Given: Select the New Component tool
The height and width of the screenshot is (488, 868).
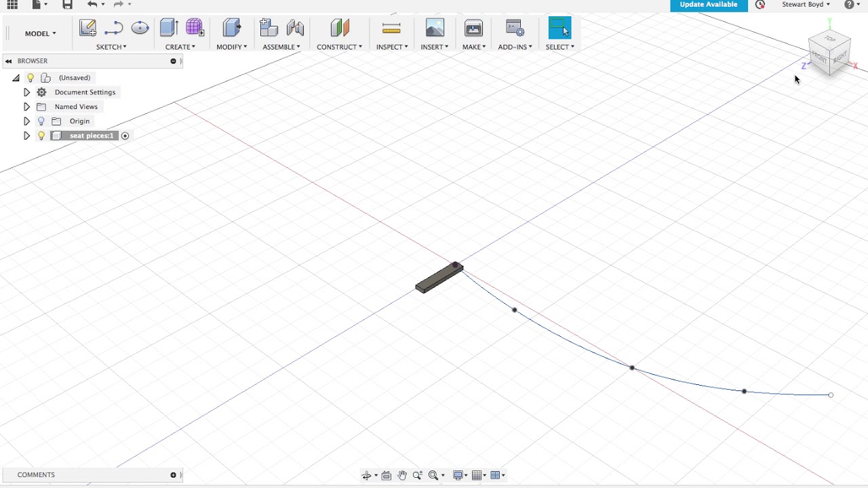Looking at the screenshot, I should 269,28.
